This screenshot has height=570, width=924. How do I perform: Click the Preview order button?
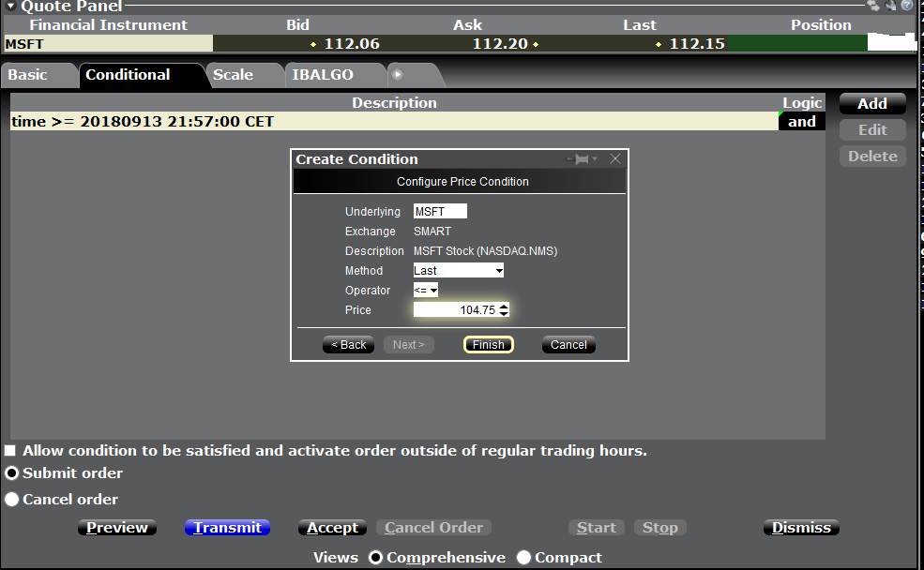click(x=117, y=528)
